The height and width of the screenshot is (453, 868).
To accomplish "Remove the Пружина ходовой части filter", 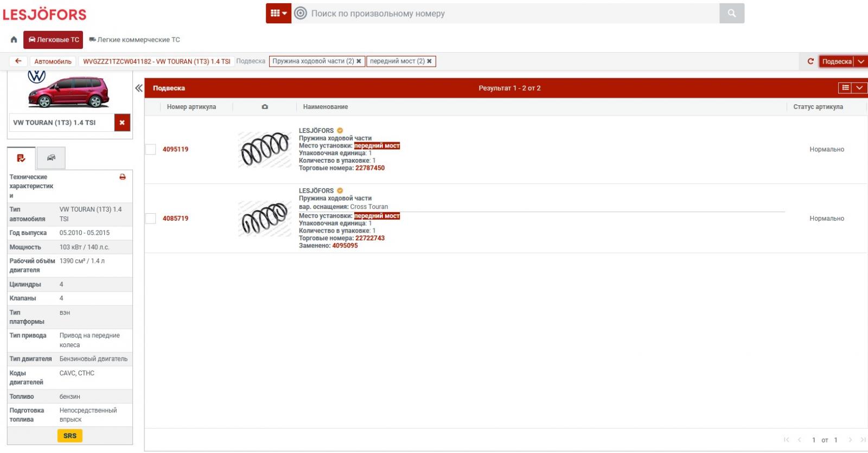I will pos(359,61).
